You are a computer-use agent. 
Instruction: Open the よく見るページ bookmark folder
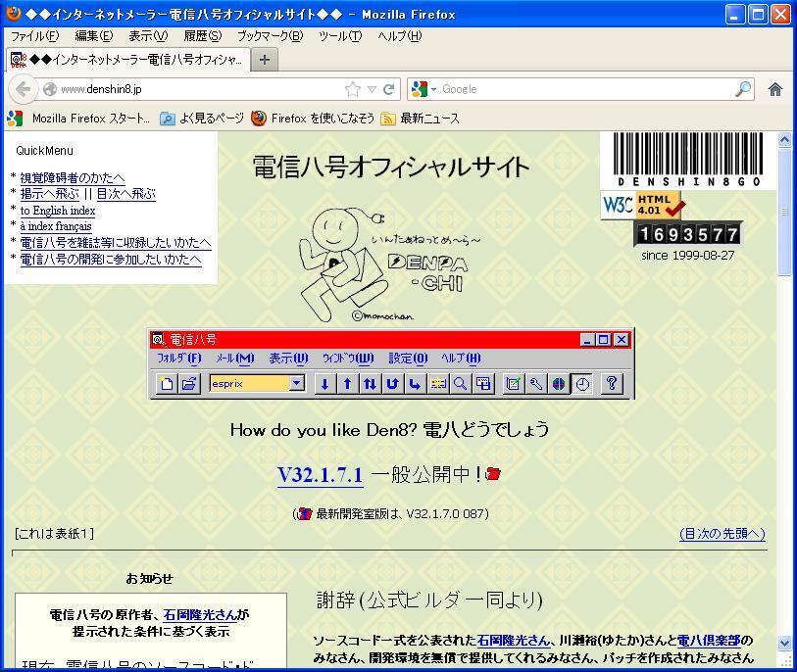[x=202, y=119]
